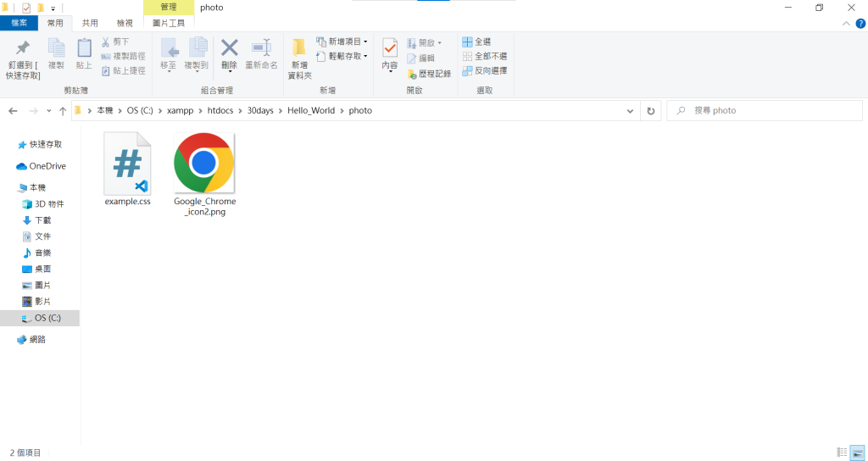Image resolution: width=868 pixels, height=461 pixels.
Task: Go forward with the forward arrow
Action: [33, 111]
